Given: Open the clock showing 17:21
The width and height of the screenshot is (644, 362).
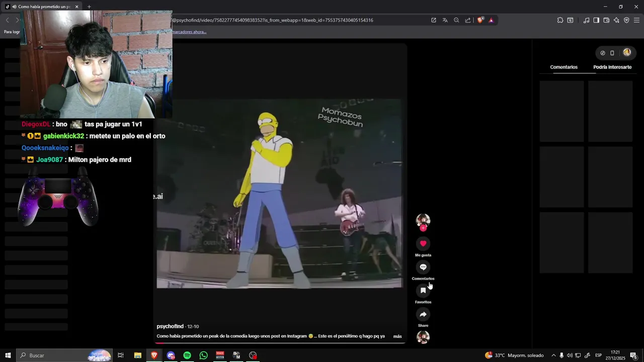Looking at the screenshot, I should 615,355.
